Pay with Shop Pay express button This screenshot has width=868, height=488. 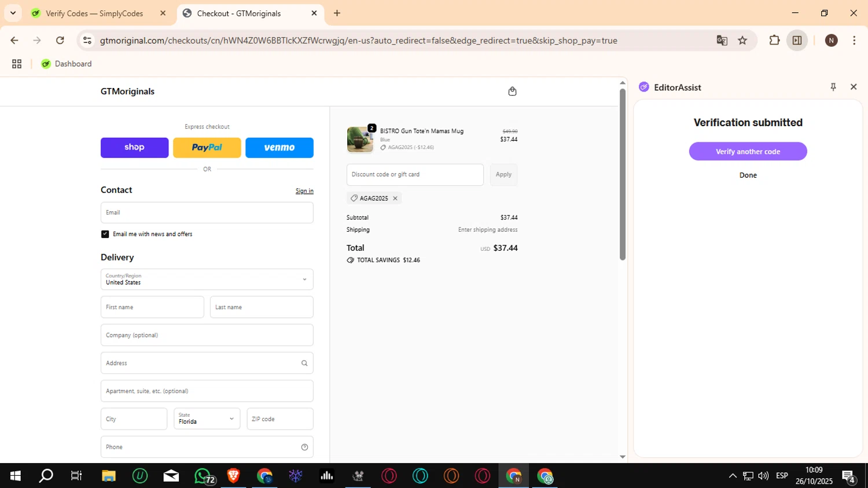(x=134, y=148)
